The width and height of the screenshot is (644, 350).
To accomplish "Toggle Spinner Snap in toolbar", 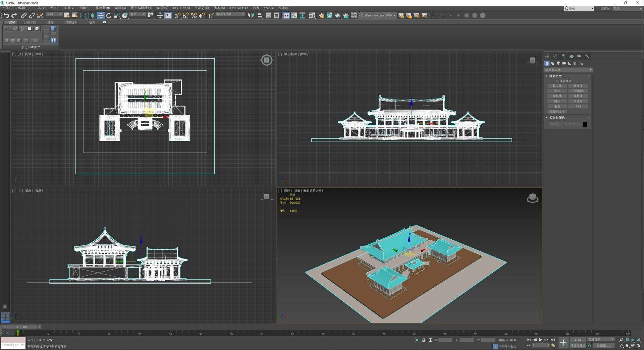I will pyautogui.click(x=202, y=15).
